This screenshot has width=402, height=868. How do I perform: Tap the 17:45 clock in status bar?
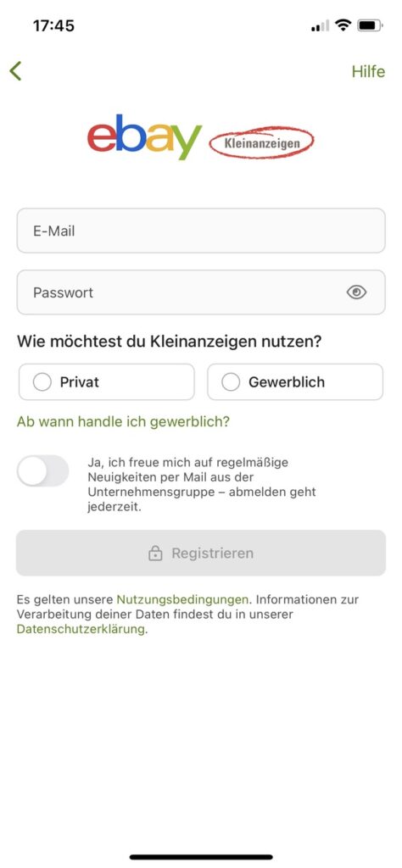[x=53, y=25]
